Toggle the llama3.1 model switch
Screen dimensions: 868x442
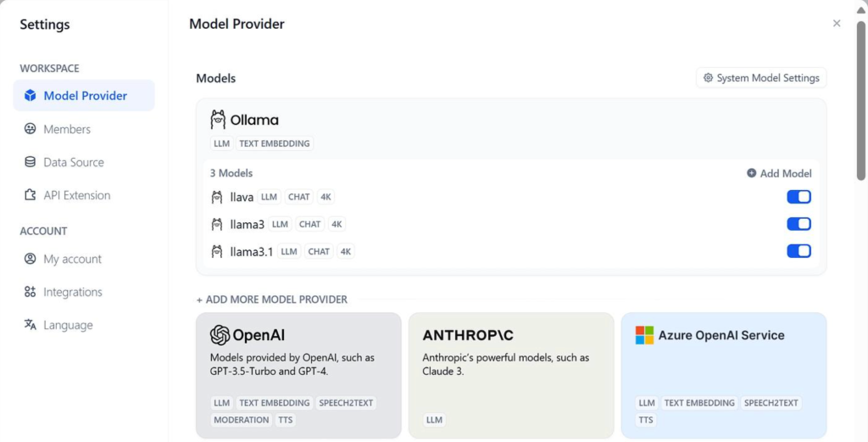pos(798,251)
